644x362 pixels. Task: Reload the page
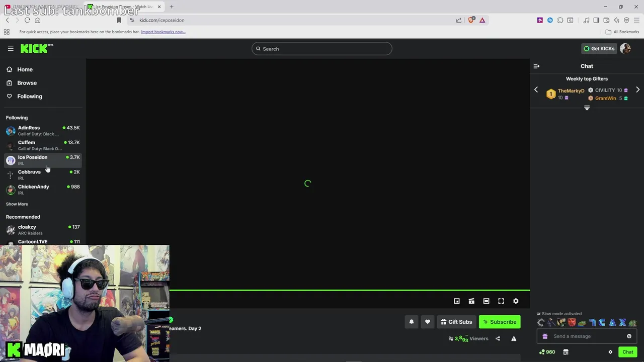pyautogui.click(x=27, y=20)
